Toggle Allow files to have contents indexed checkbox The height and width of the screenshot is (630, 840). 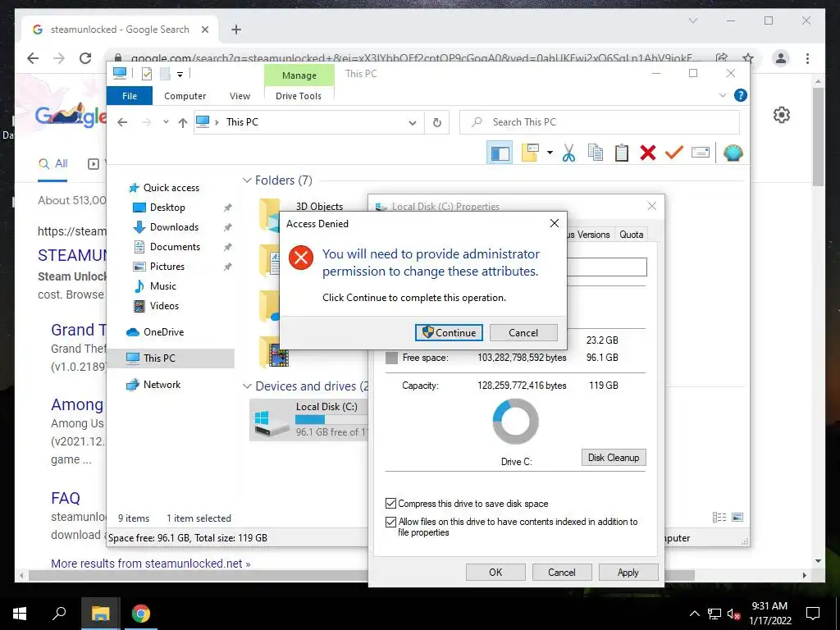click(x=391, y=522)
